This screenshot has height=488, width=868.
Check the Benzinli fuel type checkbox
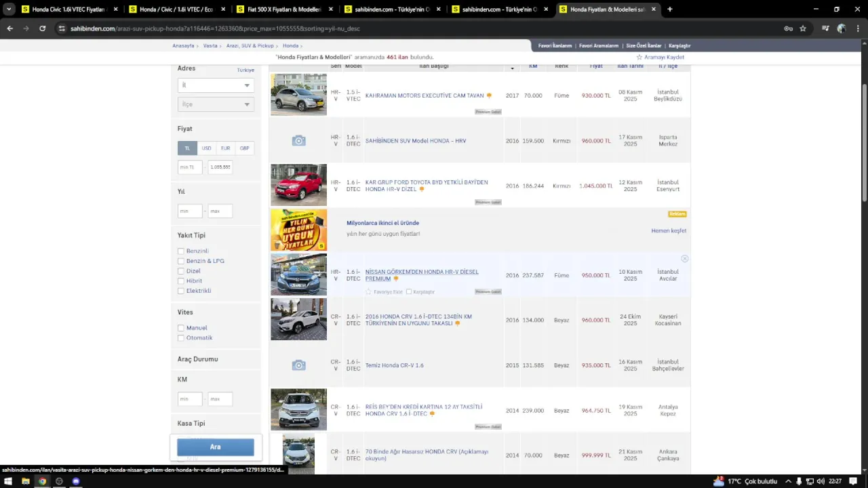click(x=181, y=251)
